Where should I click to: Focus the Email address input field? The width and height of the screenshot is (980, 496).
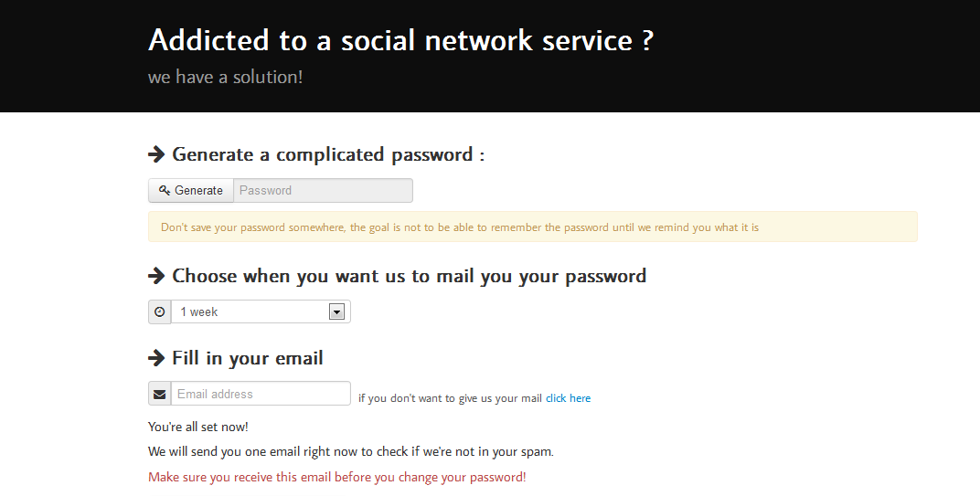261,395
